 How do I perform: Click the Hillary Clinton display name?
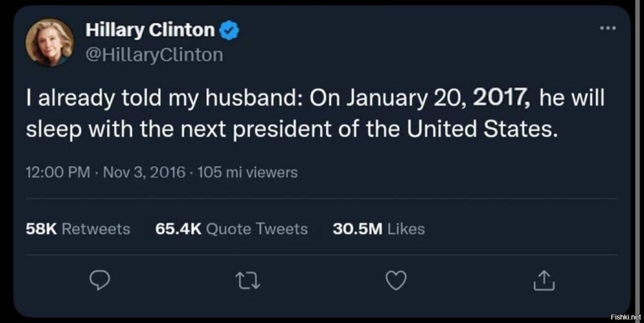coord(149,30)
